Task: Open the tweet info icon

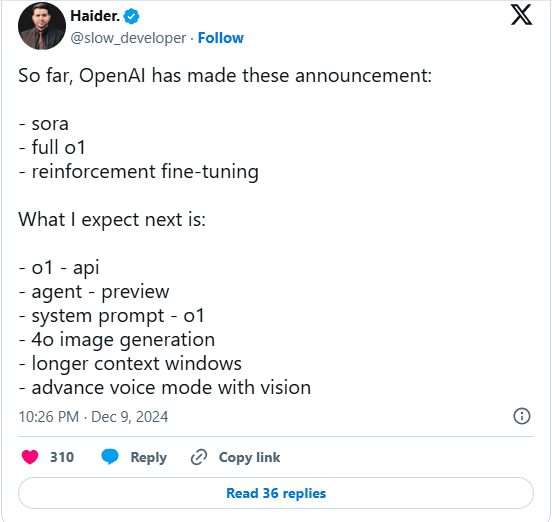Action: (x=521, y=416)
